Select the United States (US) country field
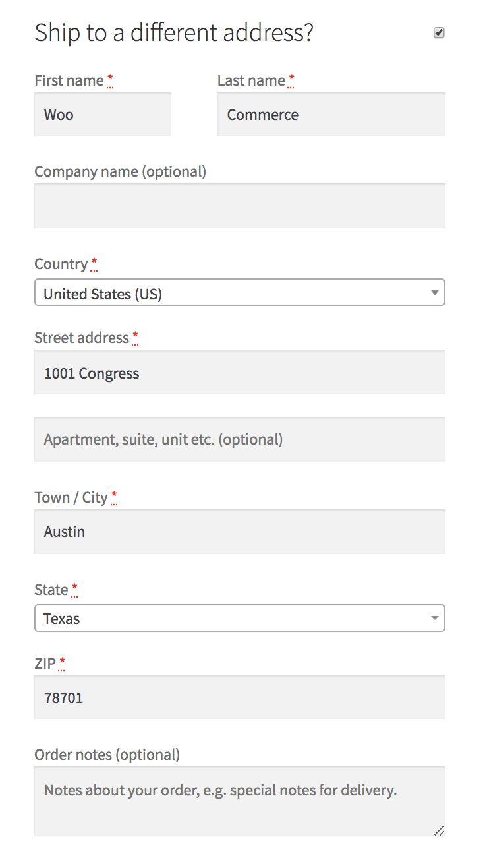Screen dimensions: 485x868 point(239,292)
